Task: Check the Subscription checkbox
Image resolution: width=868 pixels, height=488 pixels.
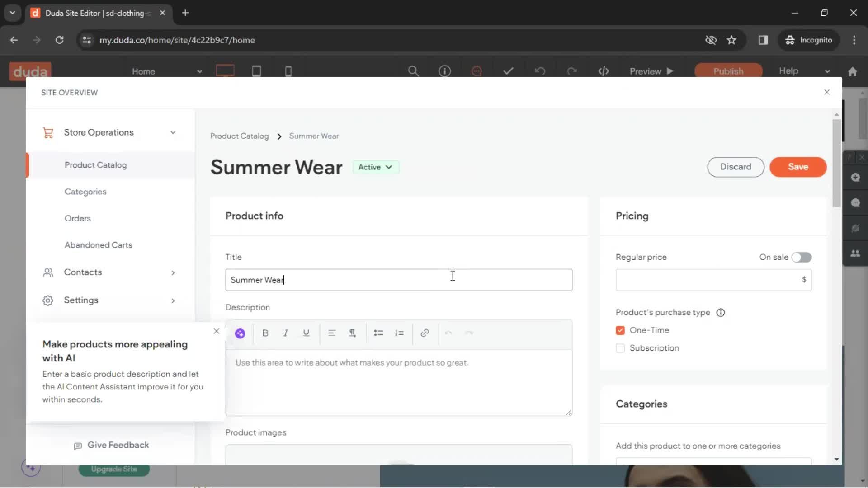Action: tap(620, 348)
